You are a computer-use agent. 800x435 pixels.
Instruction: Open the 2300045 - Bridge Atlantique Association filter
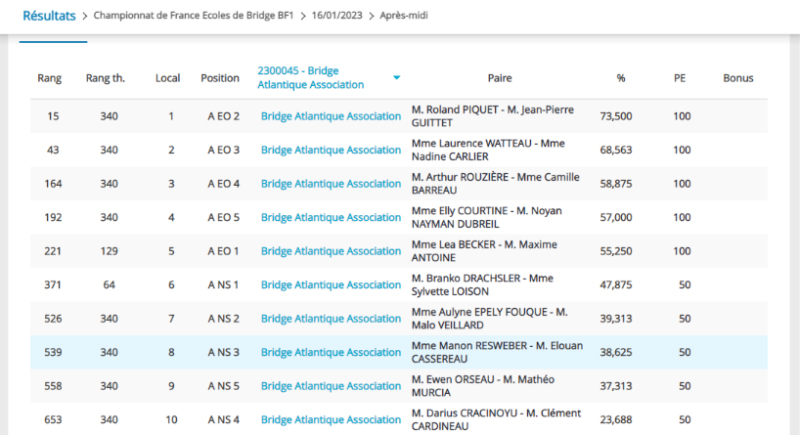coord(311,78)
